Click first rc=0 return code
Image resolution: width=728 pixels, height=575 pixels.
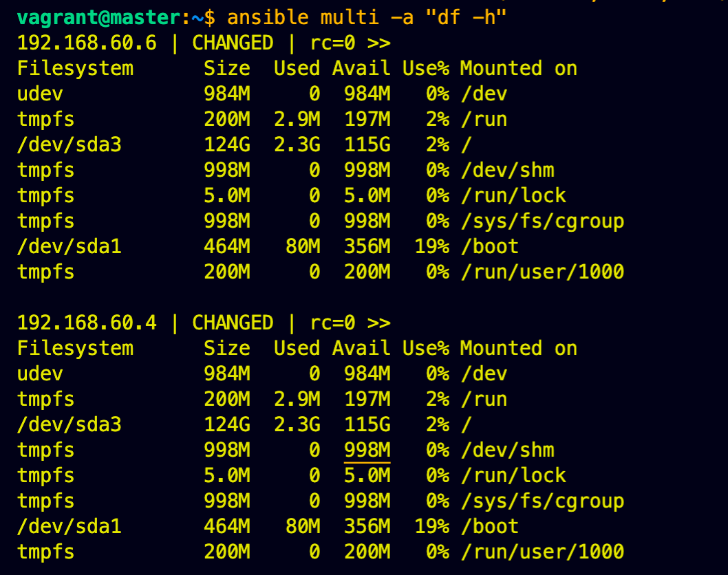tap(332, 43)
